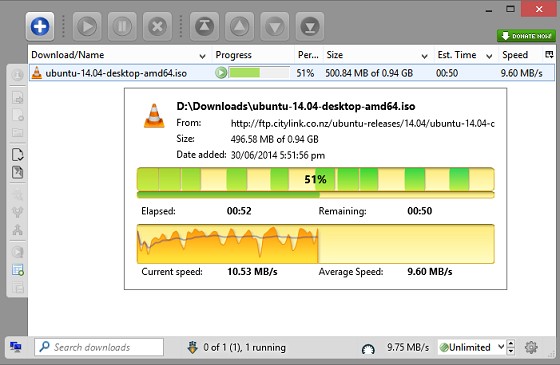
Task: Click the '500.84 MB of 0.94 GB' size cell
Action: [369, 73]
